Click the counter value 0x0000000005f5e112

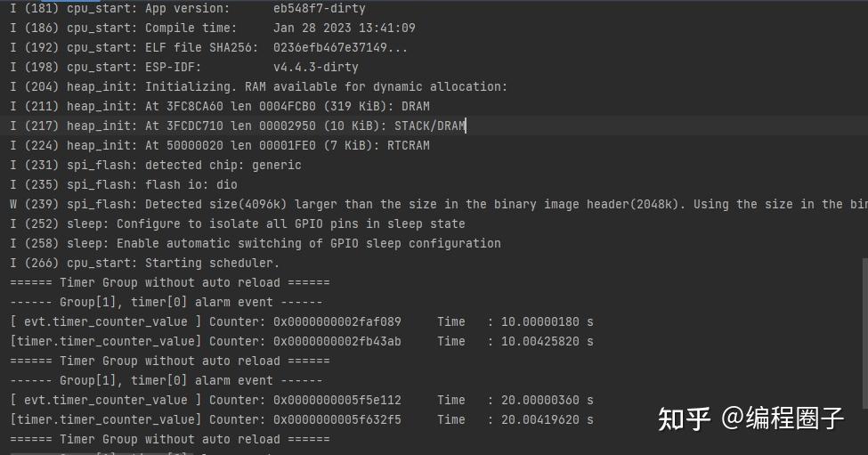click(337, 400)
